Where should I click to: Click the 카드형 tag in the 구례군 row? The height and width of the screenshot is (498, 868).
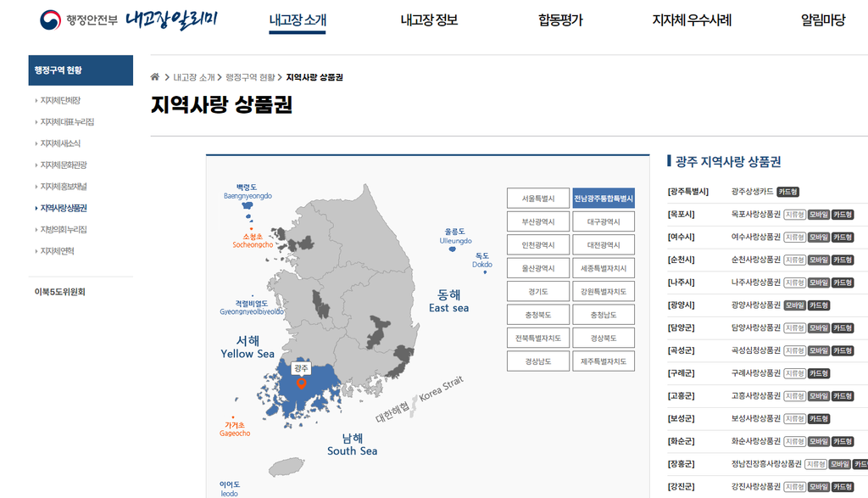point(818,373)
